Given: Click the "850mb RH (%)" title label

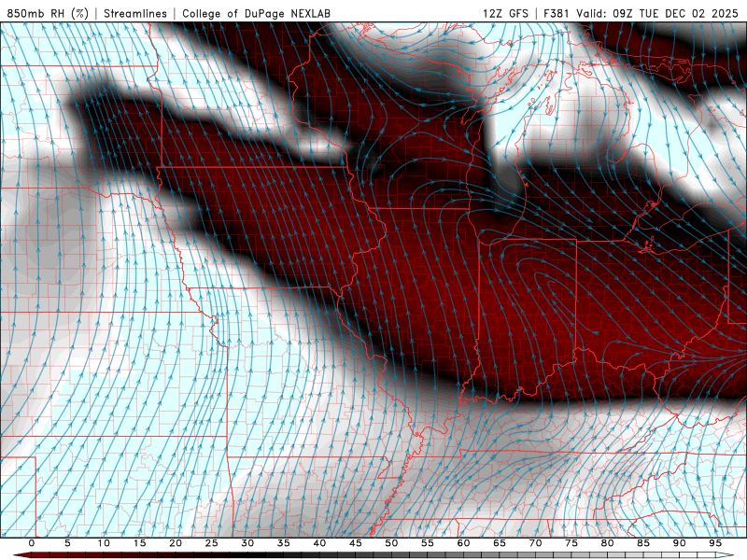Looking at the screenshot, I should click(48, 13).
